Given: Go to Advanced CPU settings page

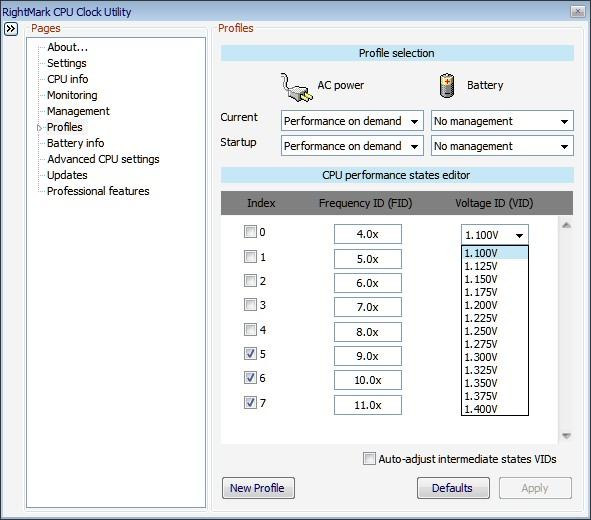Looking at the screenshot, I should [x=103, y=159].
